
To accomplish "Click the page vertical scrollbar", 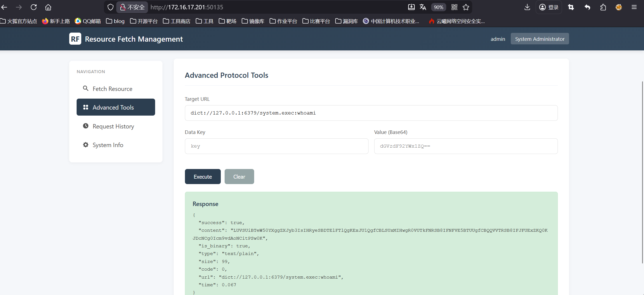I will coord(642,173).
